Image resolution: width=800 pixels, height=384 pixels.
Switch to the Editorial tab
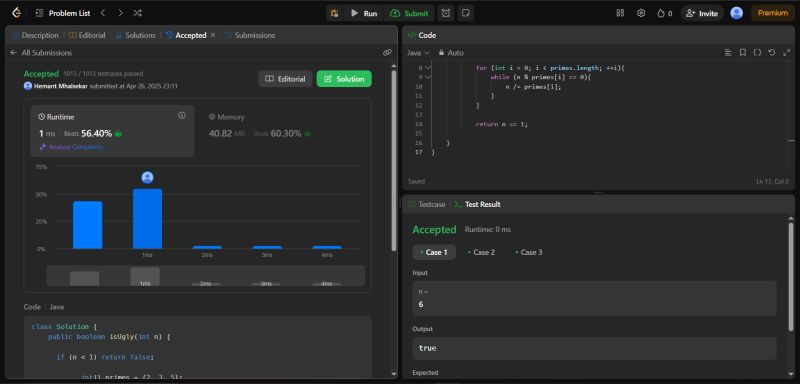coord(87,35)
